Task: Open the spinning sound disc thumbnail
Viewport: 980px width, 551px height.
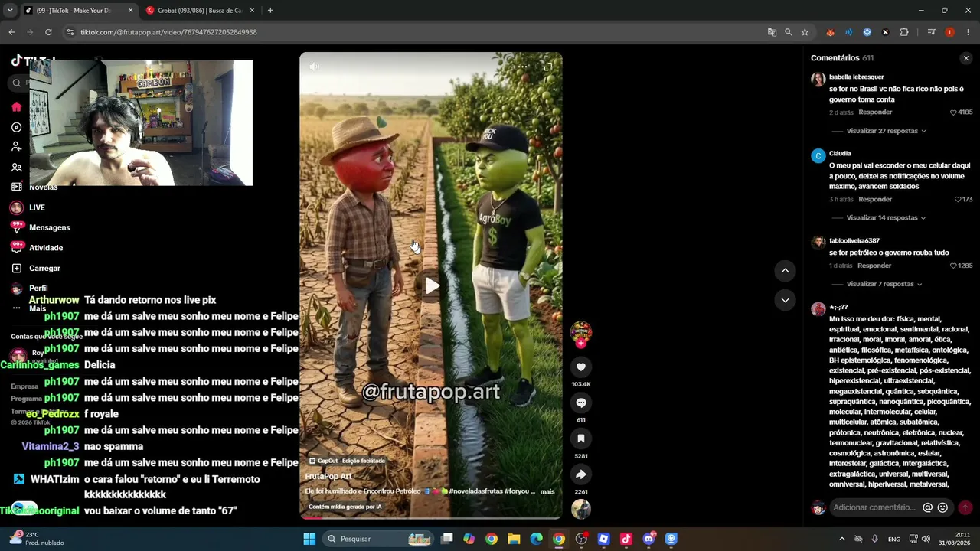Action: 581,509
